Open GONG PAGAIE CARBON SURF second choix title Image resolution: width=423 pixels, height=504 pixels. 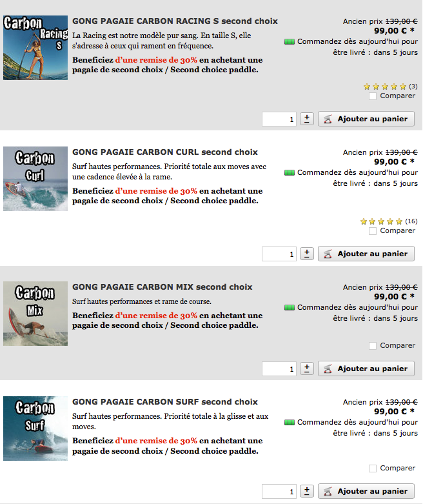(x=165, y=402)
